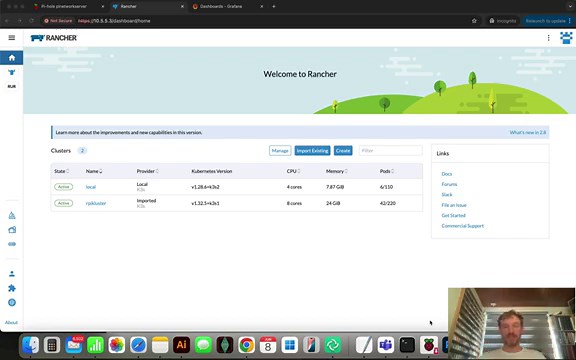Open the Get Started link
This screenshot has height=360, width=576.
coord(453,215)
